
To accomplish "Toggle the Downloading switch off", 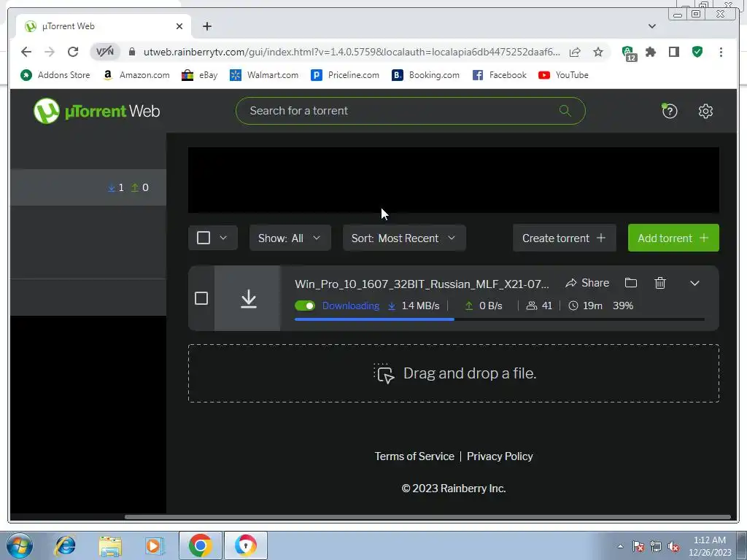I will click(x=305, y=306).
